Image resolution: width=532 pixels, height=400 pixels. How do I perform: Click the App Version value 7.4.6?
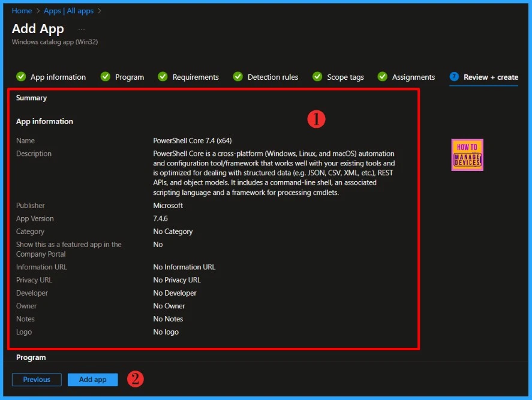click(160, 218)
